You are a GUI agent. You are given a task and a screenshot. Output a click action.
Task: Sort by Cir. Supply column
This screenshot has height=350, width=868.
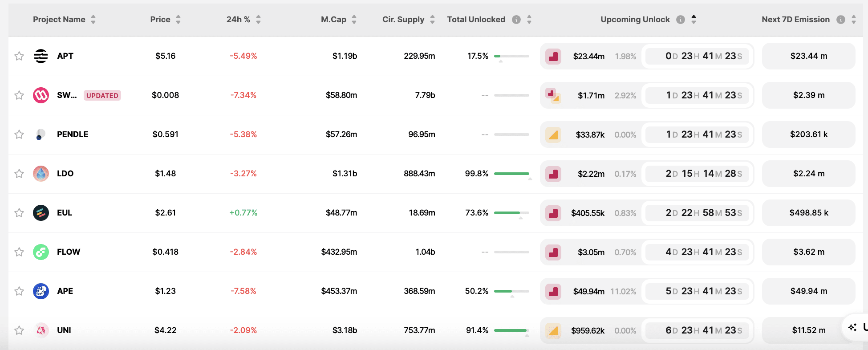(432, 20)
